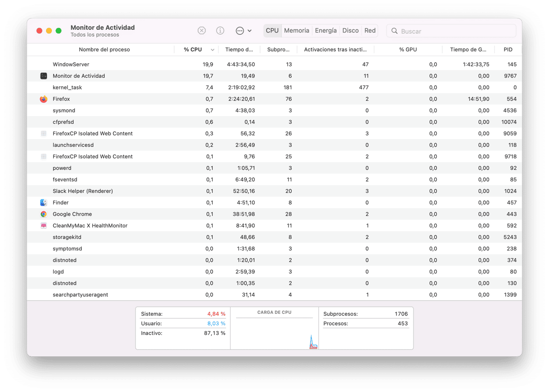Image resolution: width=549 pixels, height=392 pixels.
Task: Select CleanMyMac X HealthMonitor process name
Action: tap(90, 226)
